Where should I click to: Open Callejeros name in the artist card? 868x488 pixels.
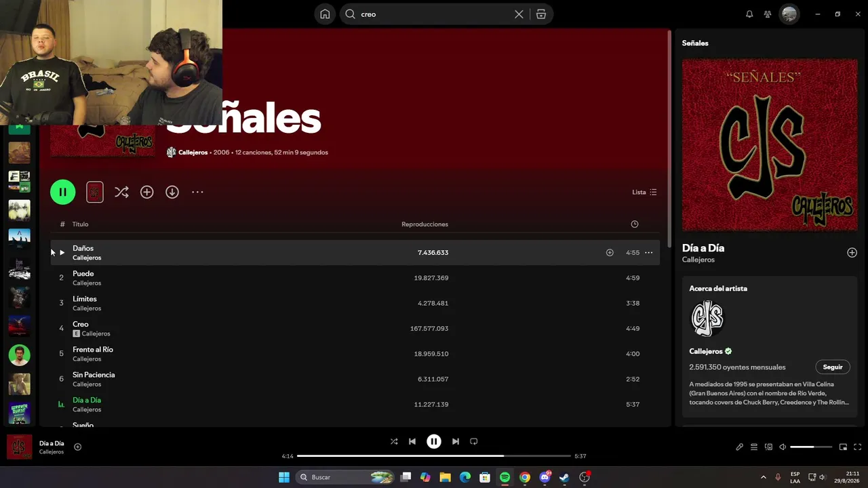click(706, 351)
